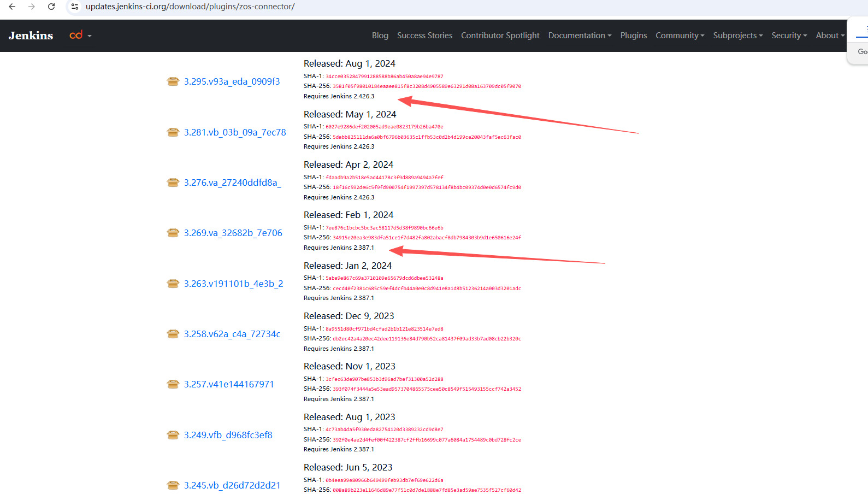This screenshot has width=868, height=494.
Task: Click SHA-1 hash of Aug 1, 2024 release
Action: tap(385, 77)
